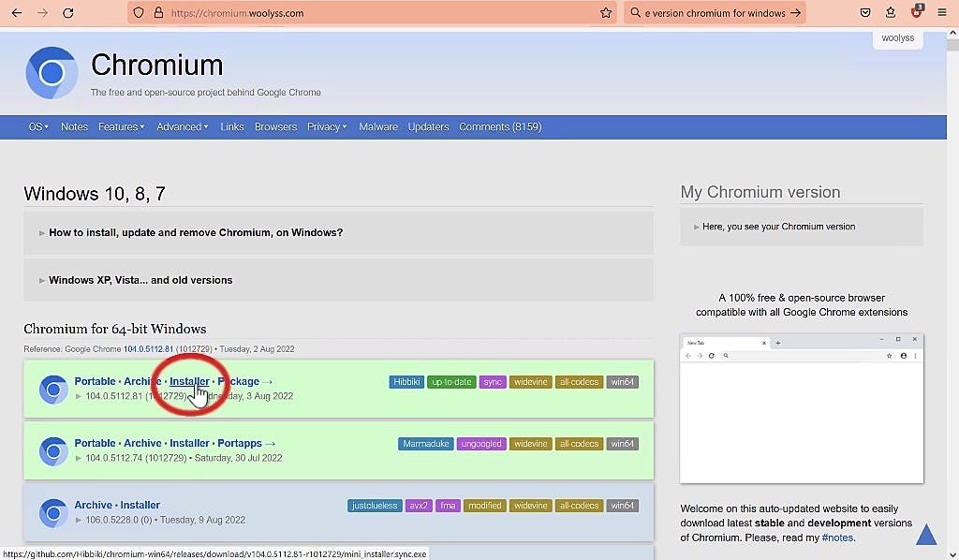Open the Advanced dropdown menu
The image size is (959, 560).
pyautogui.click(x=183, y=126)
